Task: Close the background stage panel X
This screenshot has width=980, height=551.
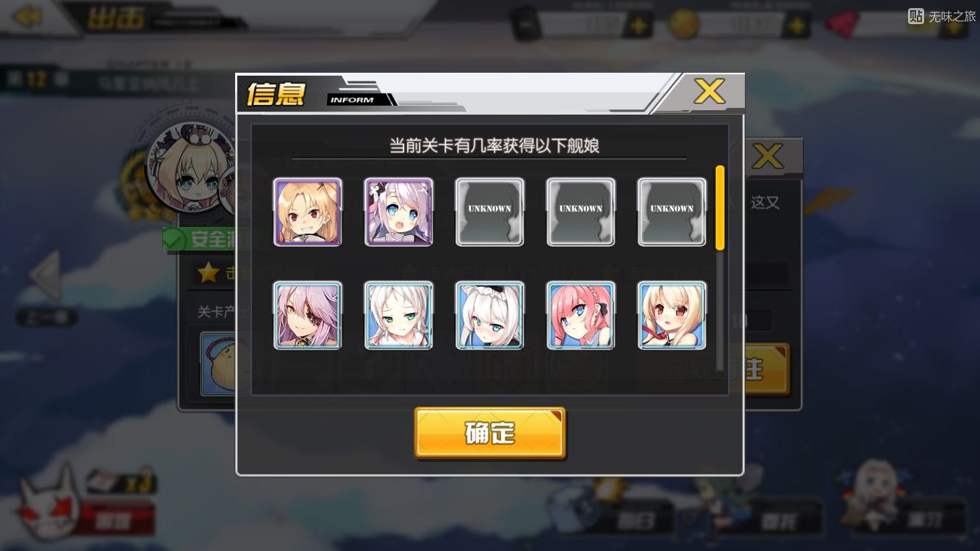Action: point(768,156)
